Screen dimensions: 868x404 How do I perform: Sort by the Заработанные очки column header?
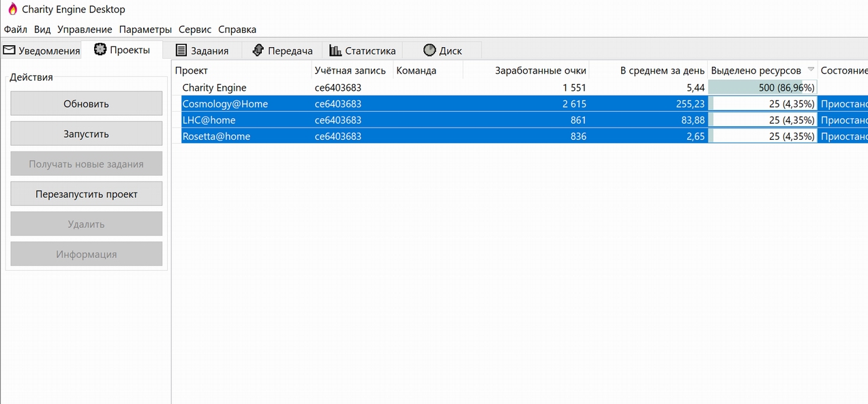pos(526,70)
